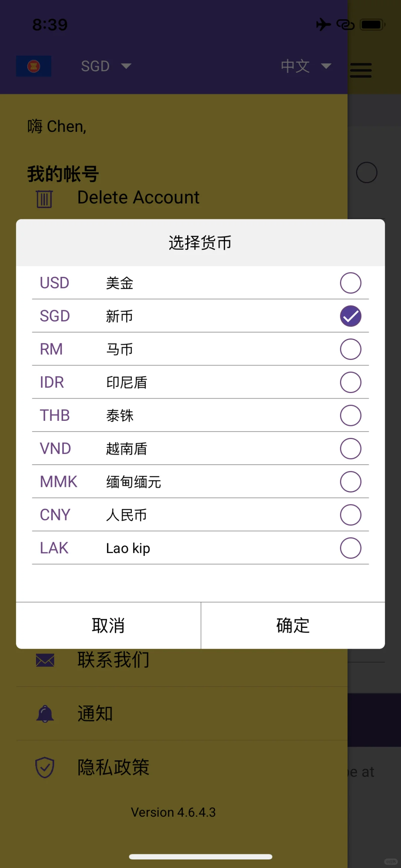Image resolution: width=401 pixels, height=868 pixels.
Task: Choose the RM 马币 currency row
Action: pyautogui.click(x=200, y=349)
